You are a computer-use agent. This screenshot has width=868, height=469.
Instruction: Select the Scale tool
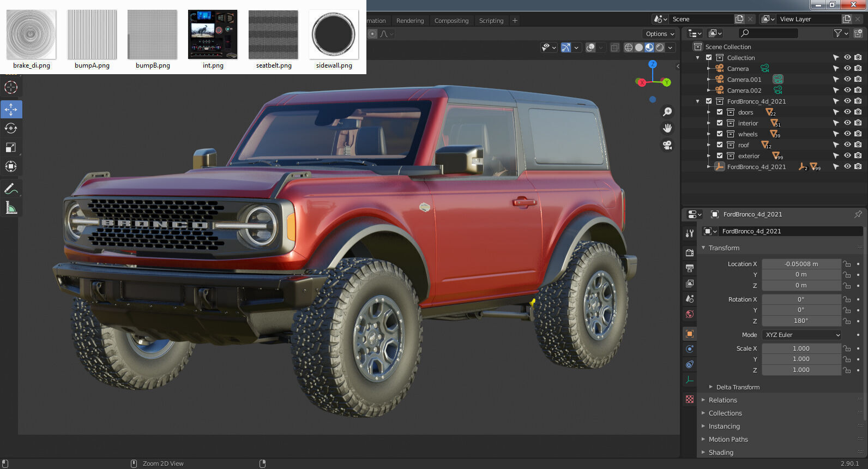(x=11, y=147)
